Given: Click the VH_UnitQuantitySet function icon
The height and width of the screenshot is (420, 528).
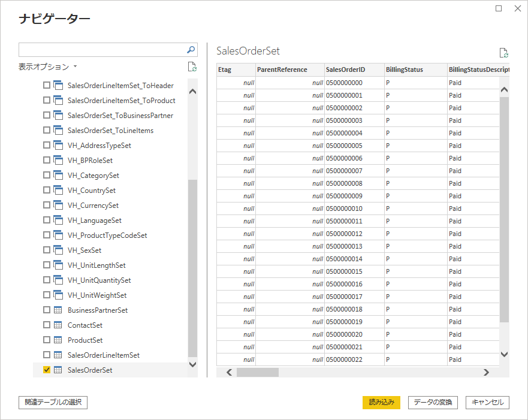Looking at the screenshot, I should [x=58, y=280].
